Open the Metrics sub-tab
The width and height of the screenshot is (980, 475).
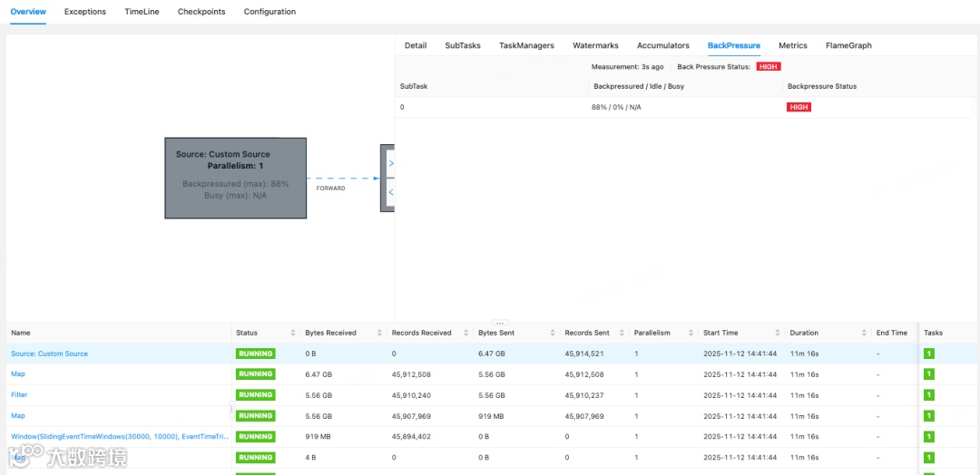point(793,45)
